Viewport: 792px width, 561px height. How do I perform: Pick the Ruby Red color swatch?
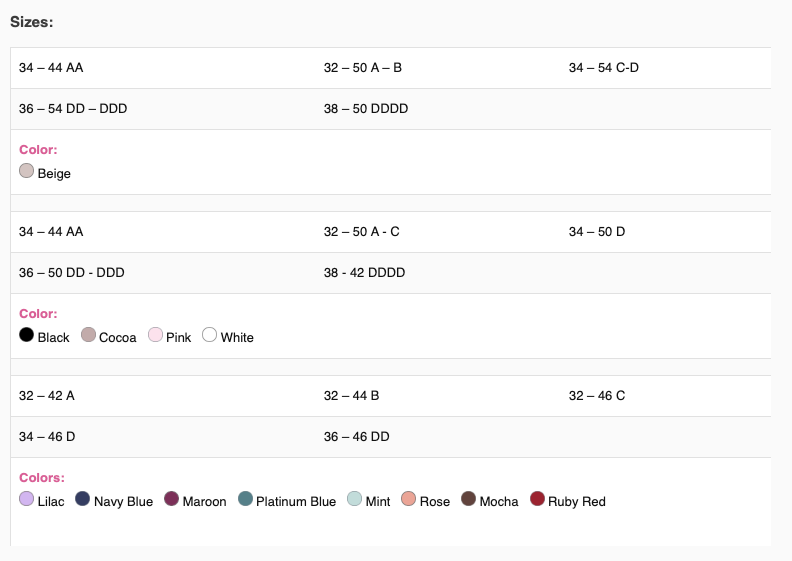click(537, 499)
